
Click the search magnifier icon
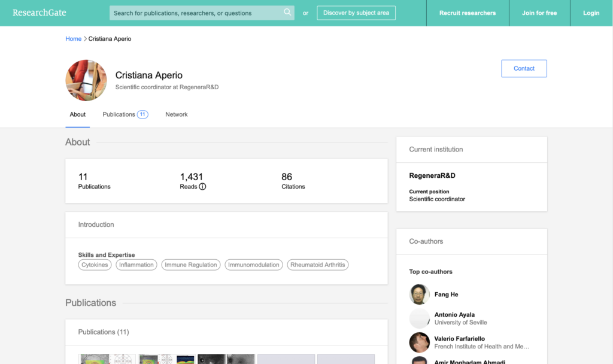(287, 12)
